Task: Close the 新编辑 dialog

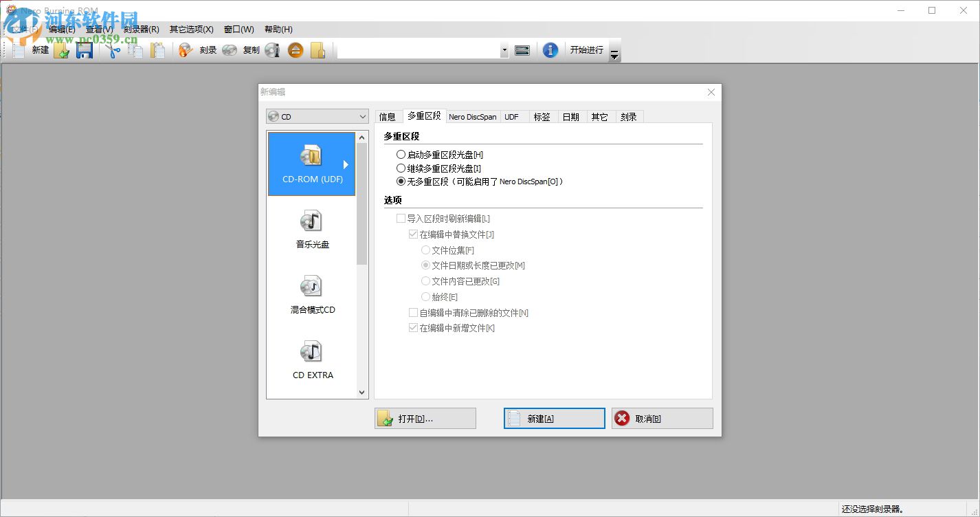Action: (x=711, y=92)
